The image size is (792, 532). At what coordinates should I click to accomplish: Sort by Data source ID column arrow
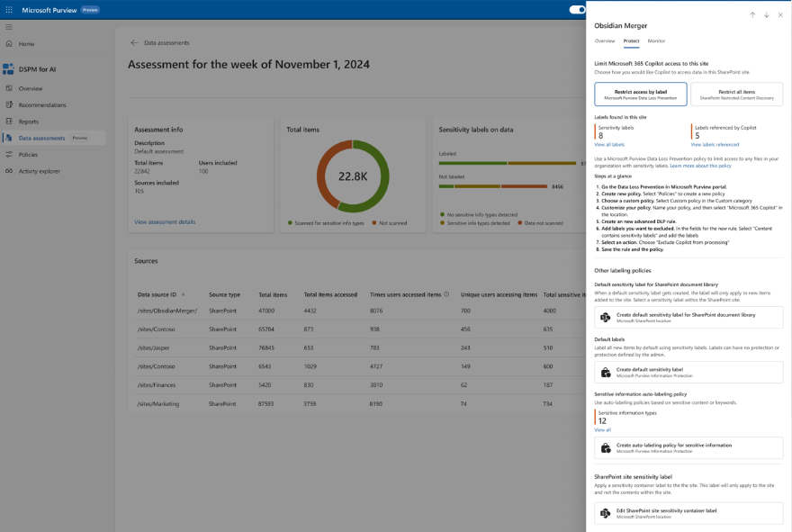pyautogui.click(x=184, y=294)
